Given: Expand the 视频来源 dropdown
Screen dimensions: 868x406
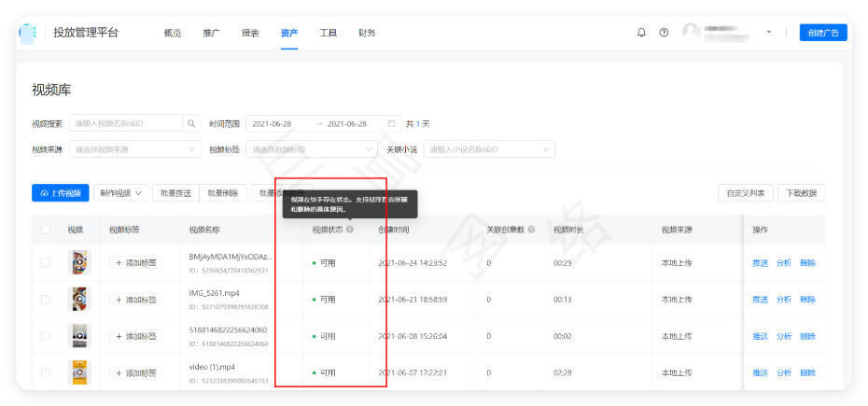Looking at the screenshot, I should pyautogui.click(x=134, y=149).
